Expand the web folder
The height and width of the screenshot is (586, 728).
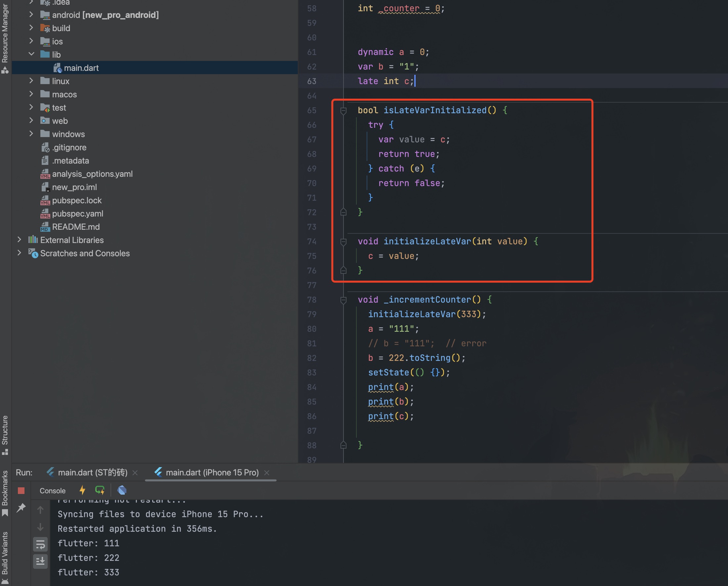(31, 120)
